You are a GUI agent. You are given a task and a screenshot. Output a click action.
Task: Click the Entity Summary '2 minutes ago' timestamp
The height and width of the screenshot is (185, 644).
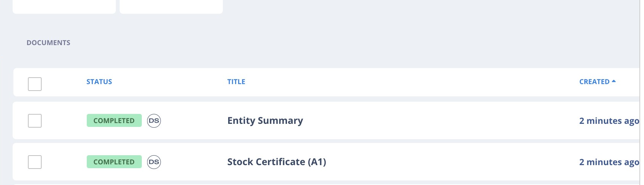[609, 121]
